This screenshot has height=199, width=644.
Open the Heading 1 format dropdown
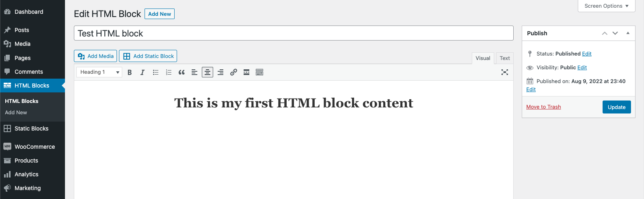pyautogui.click(x=99, y=72)
